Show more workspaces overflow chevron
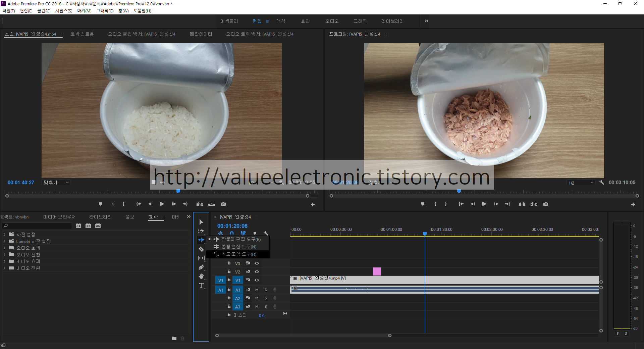 [426, 21]
